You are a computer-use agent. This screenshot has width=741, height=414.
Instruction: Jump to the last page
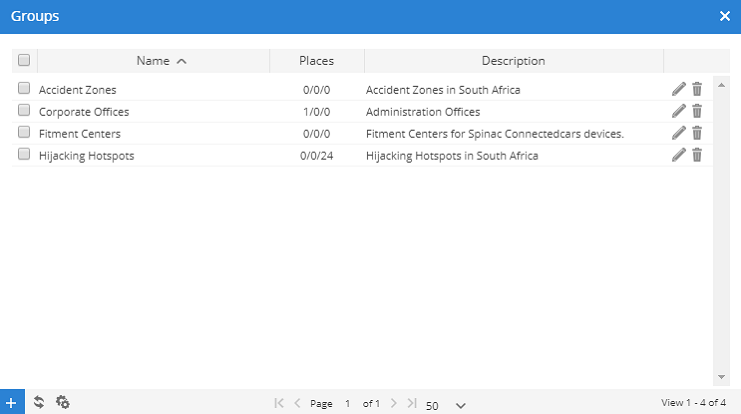coord(411,403)
